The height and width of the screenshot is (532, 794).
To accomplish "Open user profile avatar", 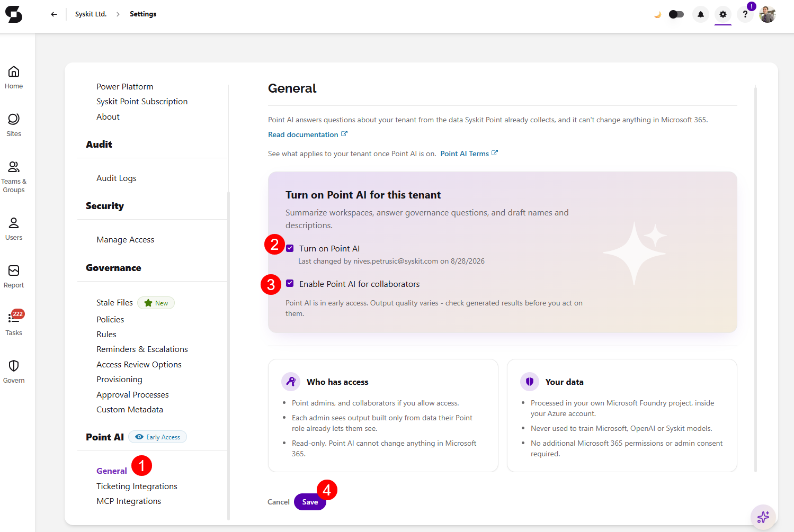I will (768, 14).
